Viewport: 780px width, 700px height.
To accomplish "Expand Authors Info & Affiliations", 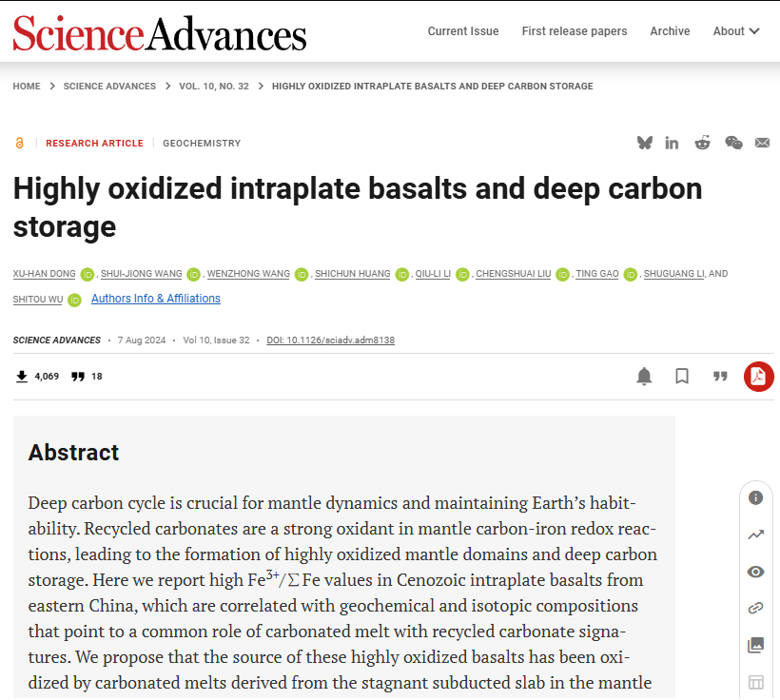I will [x=156, y=299].
